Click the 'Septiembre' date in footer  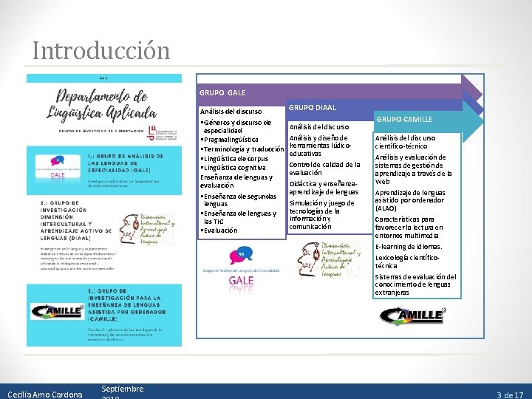123,389
